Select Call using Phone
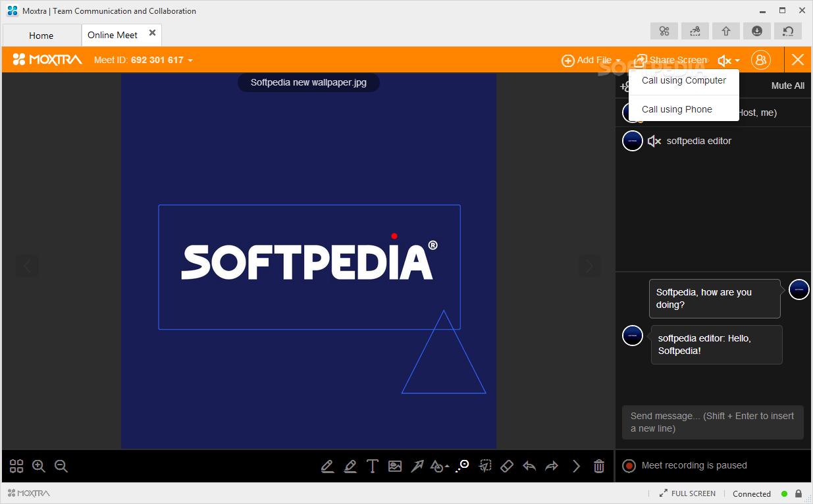The width and height of the screenshot is (813, 504). click(x=684, y=109)
